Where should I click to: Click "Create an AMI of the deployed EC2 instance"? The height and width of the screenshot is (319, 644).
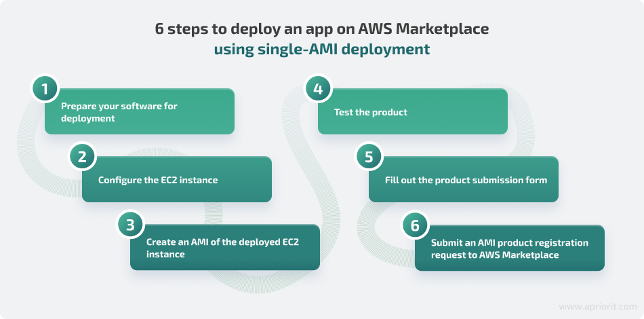coord(225,247)
